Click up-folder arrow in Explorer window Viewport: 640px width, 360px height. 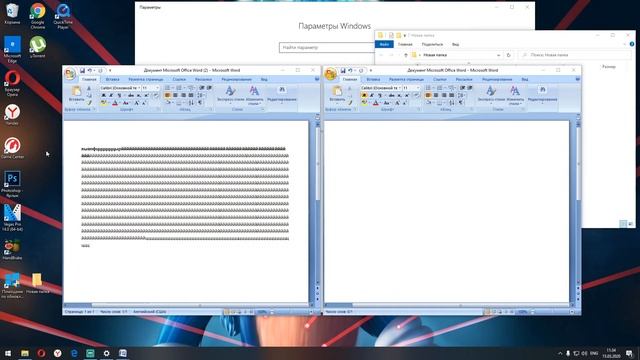(406, 55)
